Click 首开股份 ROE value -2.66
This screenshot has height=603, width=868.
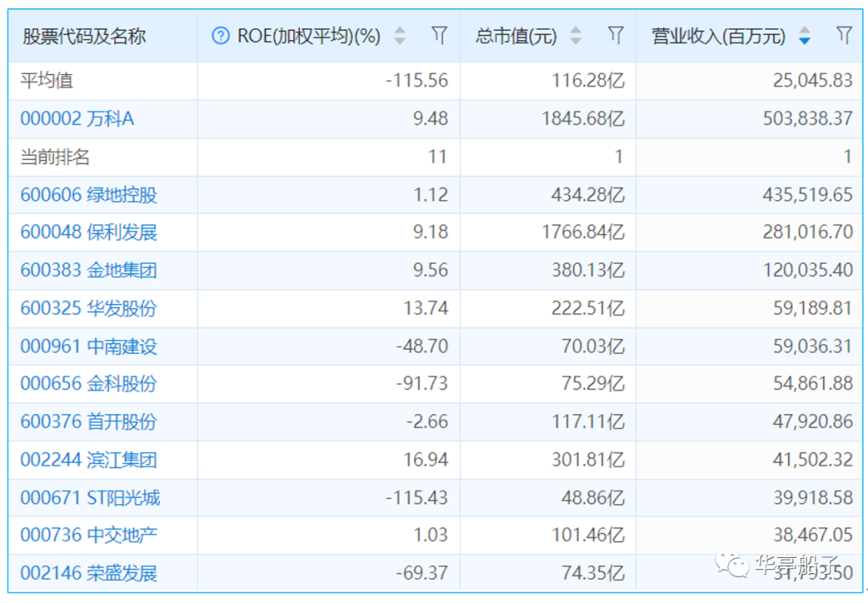pyautogui.click(x=427, y=421)
